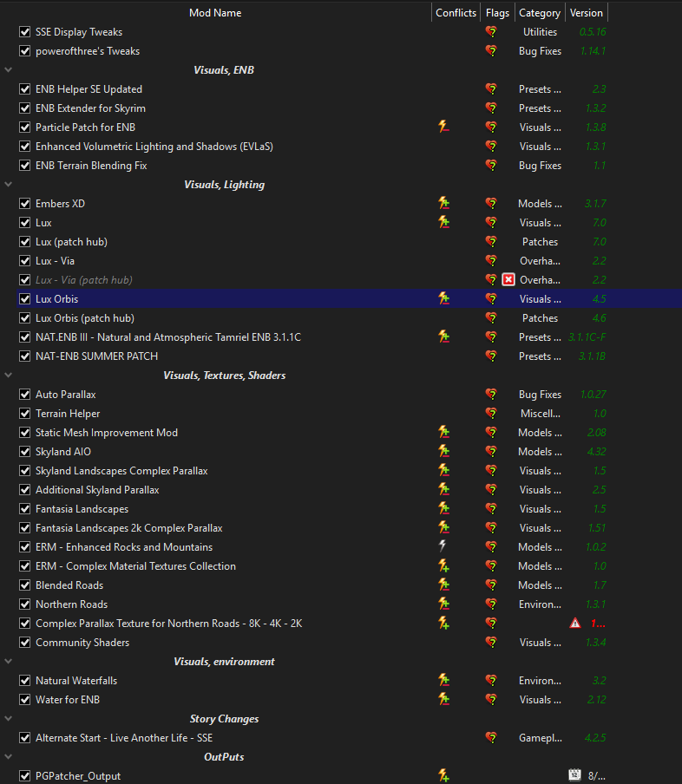This screenshot has height=784, width=682.
Task: Click the heart flag icon for Auto Parallax
Action: click(x=491, y=395)
